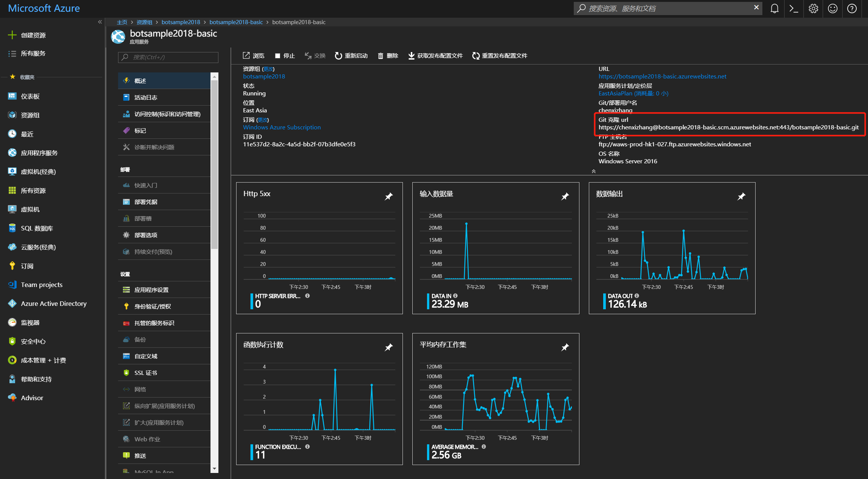Viewport: 868px width, 479px height.
Task: Click Windows Azure Subscription link
Action: pos(282,127)
